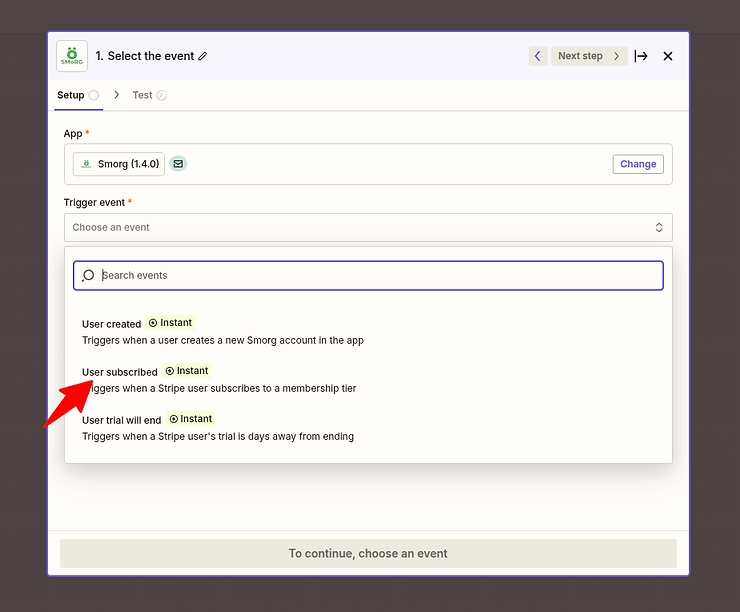This screenshot has width=740, height=612.
Task: Close the step editor panel
Action: point(668,56)
